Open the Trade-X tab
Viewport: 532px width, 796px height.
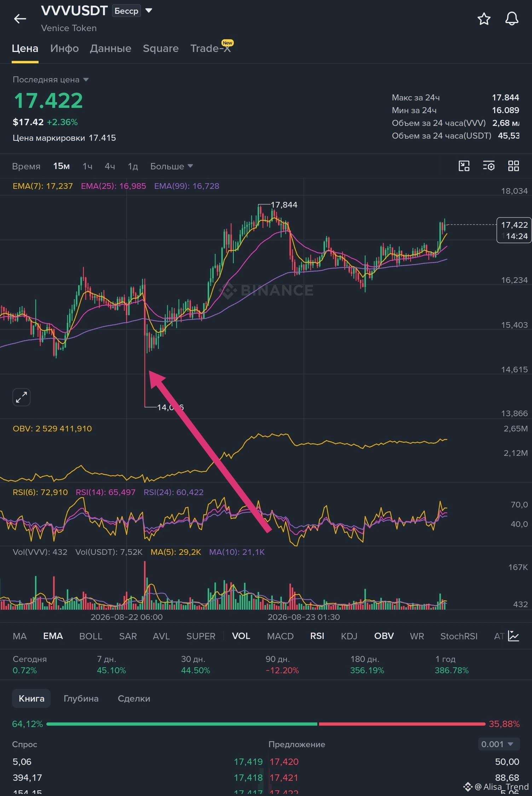pyautogui.click(x=210, y=48)
